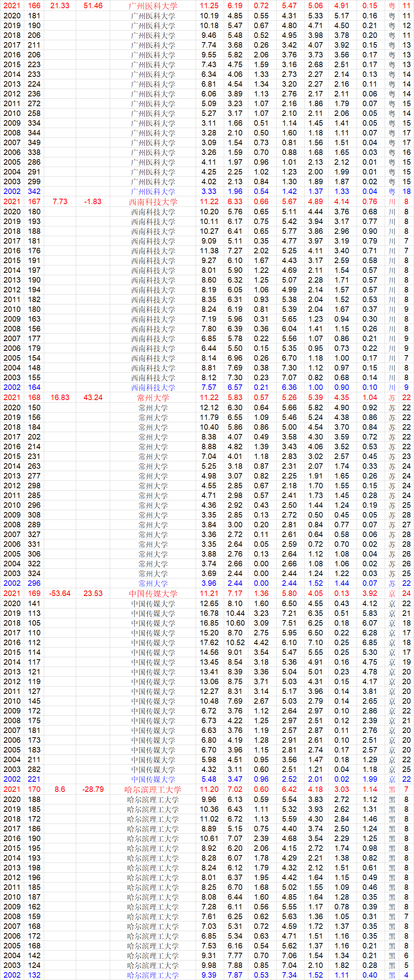Click value 23.53 in 中国传媒大学 2021 row
414x980 pixels.
pos(93,594)
